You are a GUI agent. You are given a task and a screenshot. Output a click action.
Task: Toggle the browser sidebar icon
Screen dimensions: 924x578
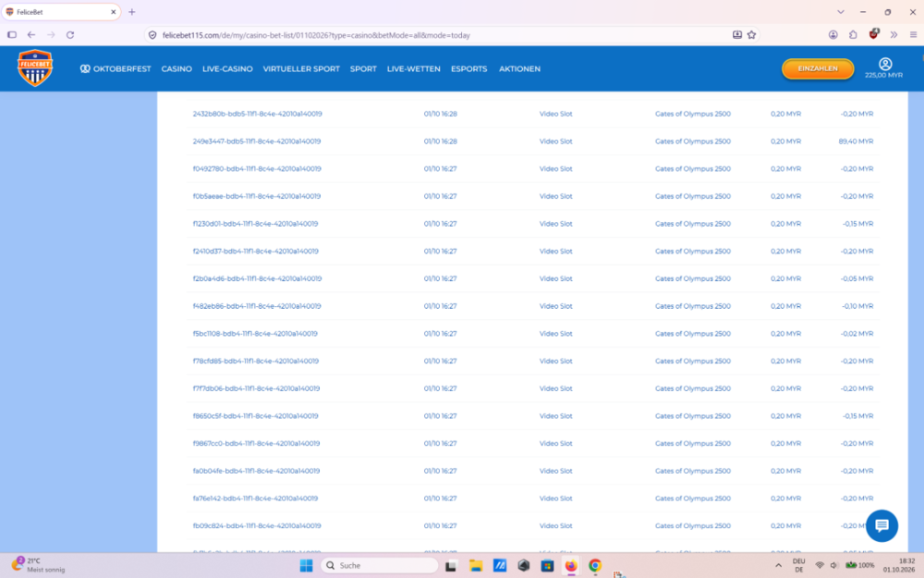pyautogui.click(x=12, y=35)
